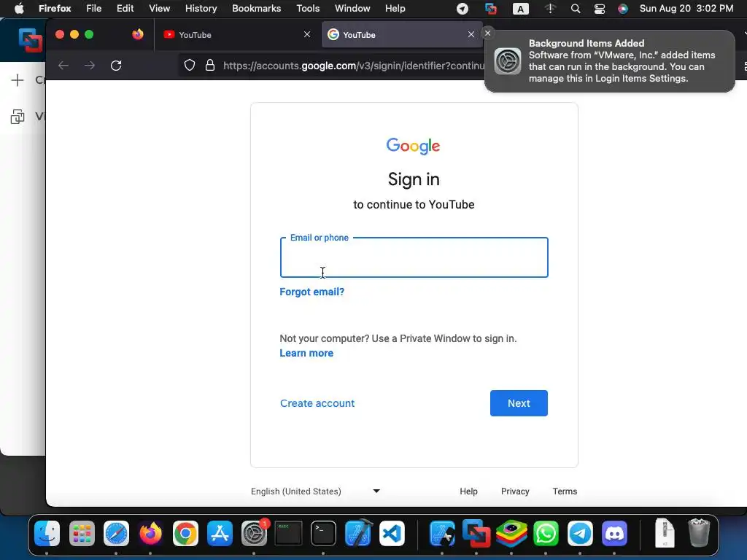Open the Apple menu
Screen dimensions: 747x560
pyautogui.click(x=19, y=9)
